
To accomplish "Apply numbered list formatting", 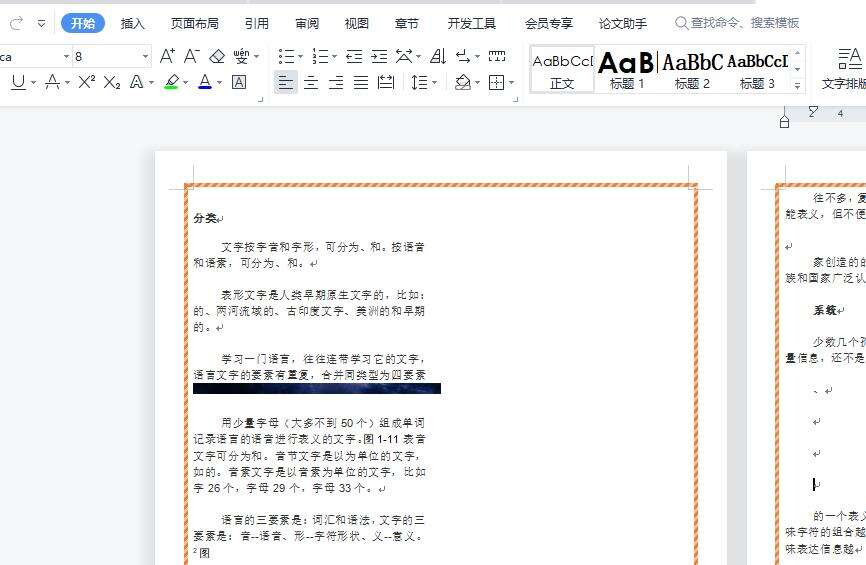I will click(320, 56).
